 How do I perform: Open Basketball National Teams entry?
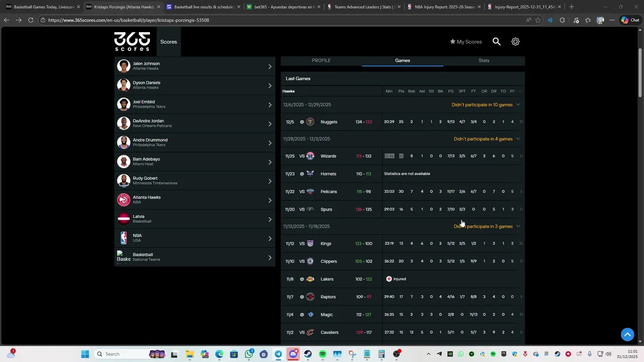pos(195,257)
